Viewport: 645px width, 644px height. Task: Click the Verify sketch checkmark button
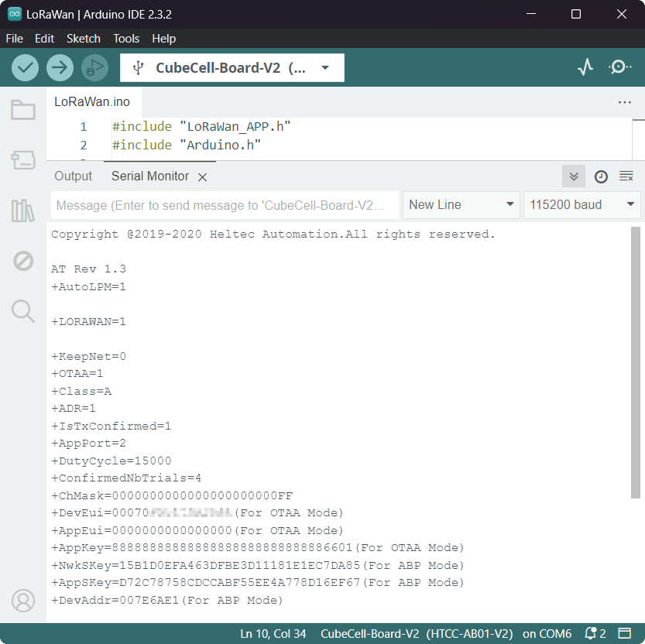pos(26,67)
